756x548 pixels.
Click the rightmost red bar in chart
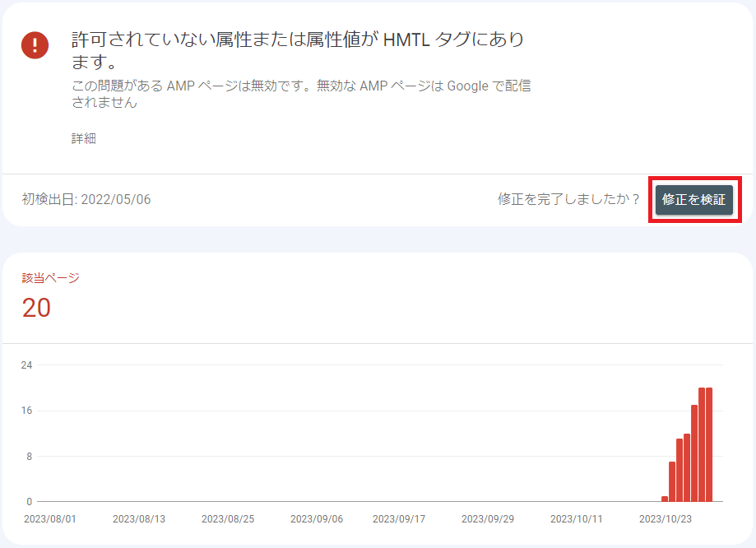point(709,444)
